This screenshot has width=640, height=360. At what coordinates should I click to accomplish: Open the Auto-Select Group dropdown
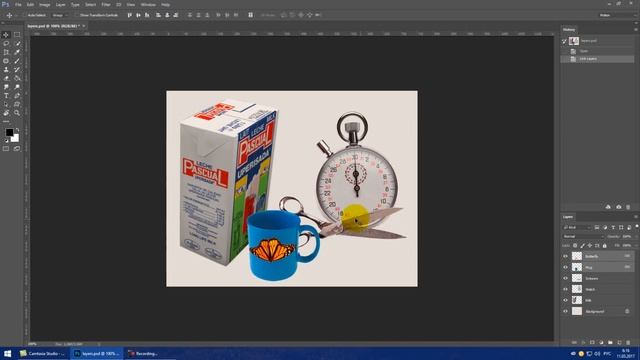tap(60, 15)
